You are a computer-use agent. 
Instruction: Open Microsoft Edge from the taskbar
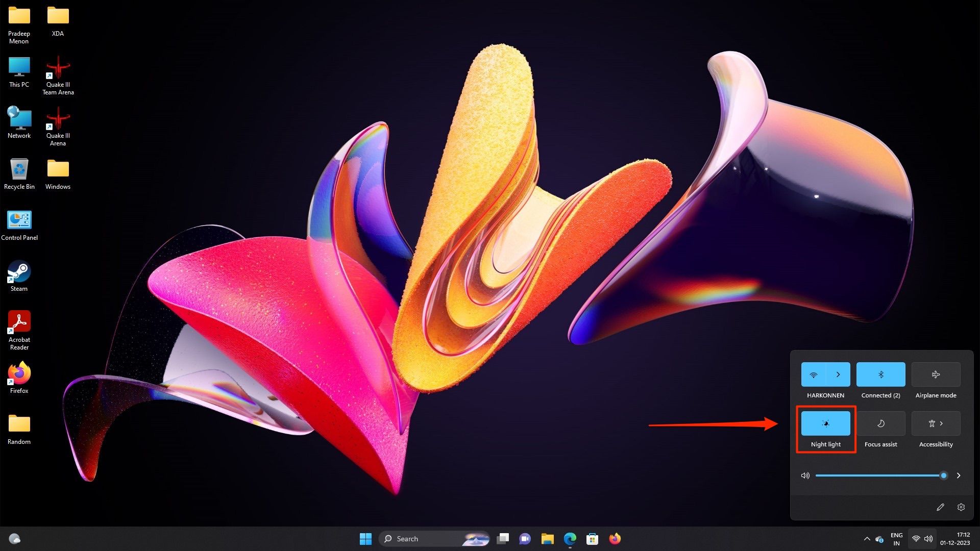coord(569,539)
